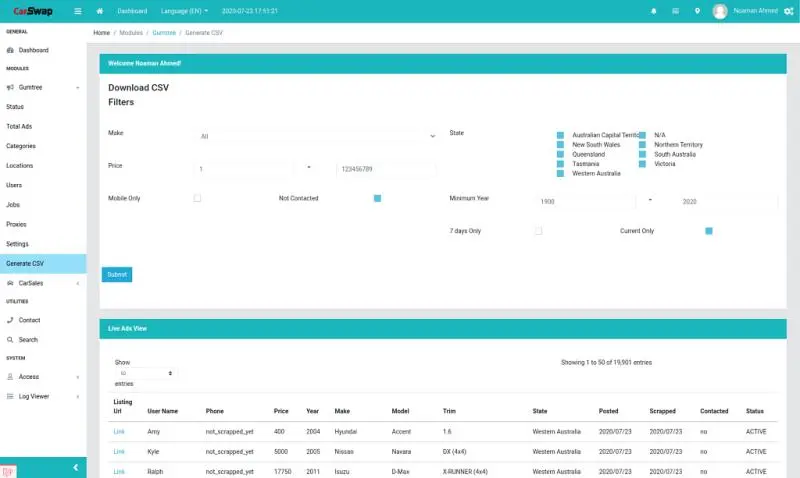Select Proxies from the sidebar menu
Screen dimensions: 800x478
pyautogui.click(x=16, y=224)
